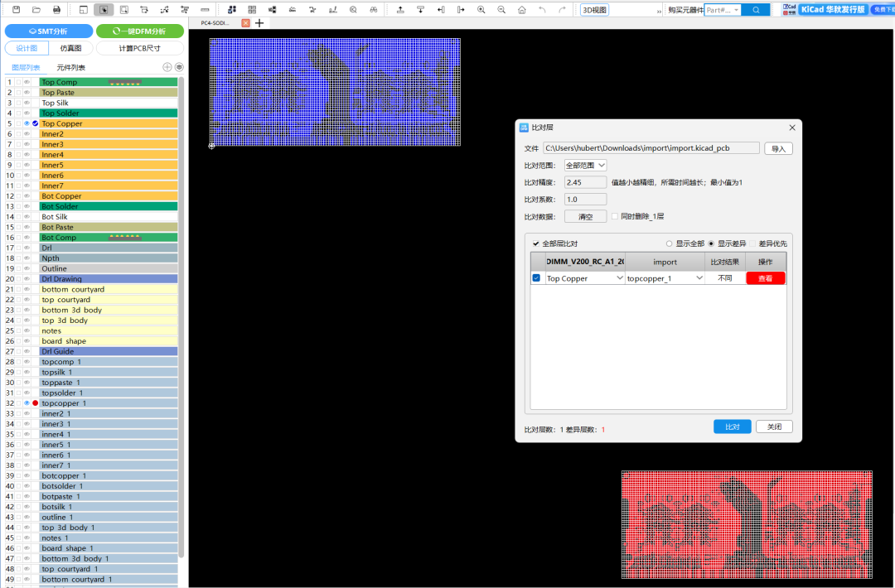The image size is (895, 588).
Task: Click the align-right arrow icon
Action: point(461,10)
